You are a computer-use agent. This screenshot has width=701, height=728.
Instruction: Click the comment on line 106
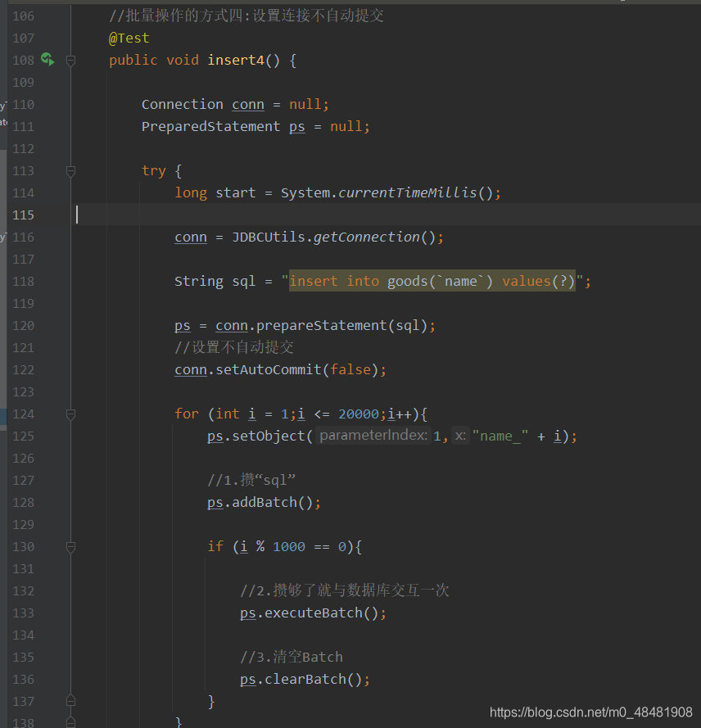point(246,16)
